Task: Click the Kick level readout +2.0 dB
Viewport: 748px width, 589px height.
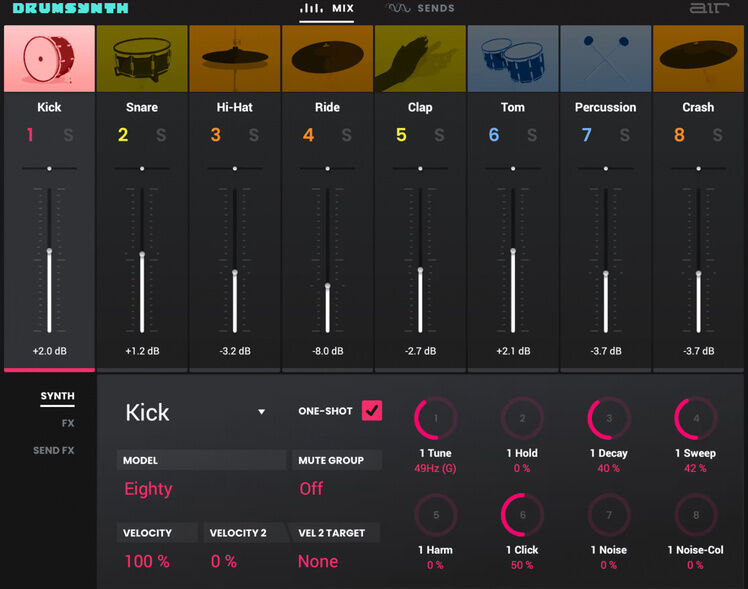Action: (x=50, y=351)
